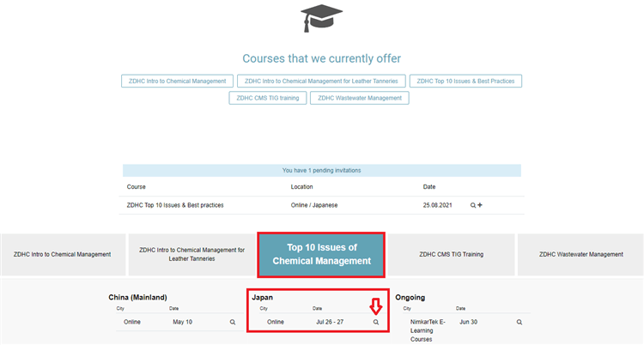Click the Date column header in invitations table
Screen dimensions: 644x345
click(429, 187)
